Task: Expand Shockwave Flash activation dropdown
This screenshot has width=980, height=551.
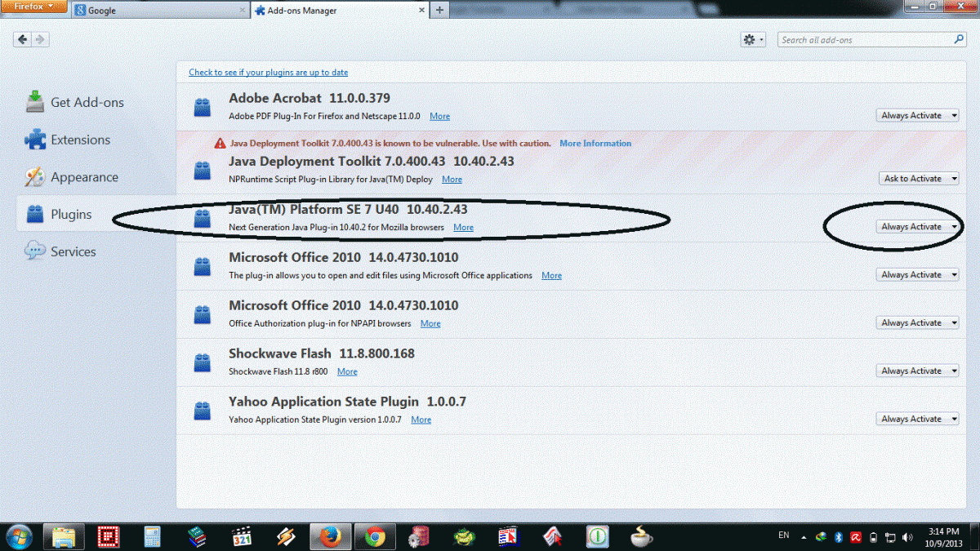Action: (x=918, y=371)
